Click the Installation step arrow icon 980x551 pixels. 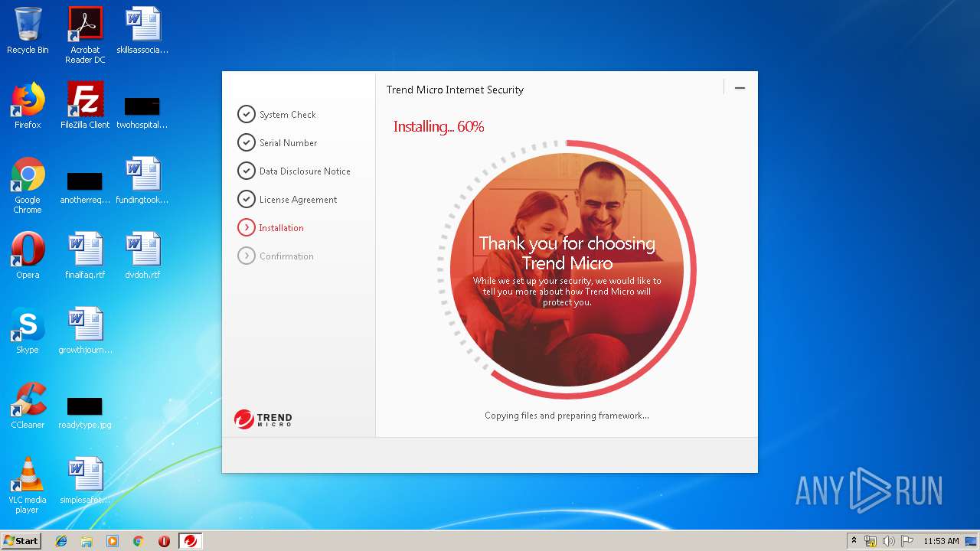[246, 227]
